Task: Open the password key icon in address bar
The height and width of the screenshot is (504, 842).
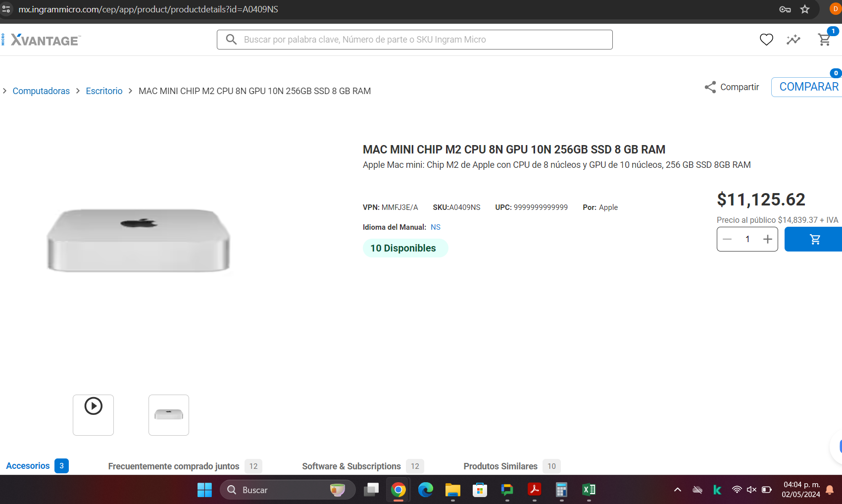Action: (x=785, y=9)
